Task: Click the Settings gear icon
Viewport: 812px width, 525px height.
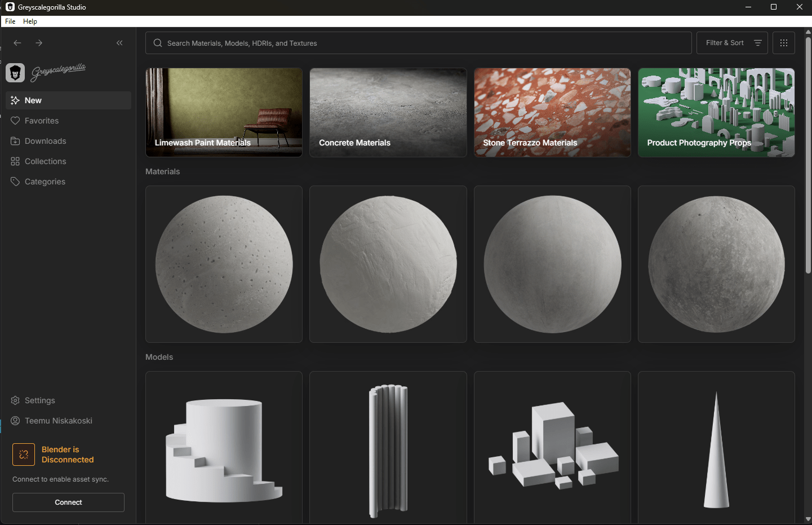Action: pyautogui.click(x=15, y=400)
